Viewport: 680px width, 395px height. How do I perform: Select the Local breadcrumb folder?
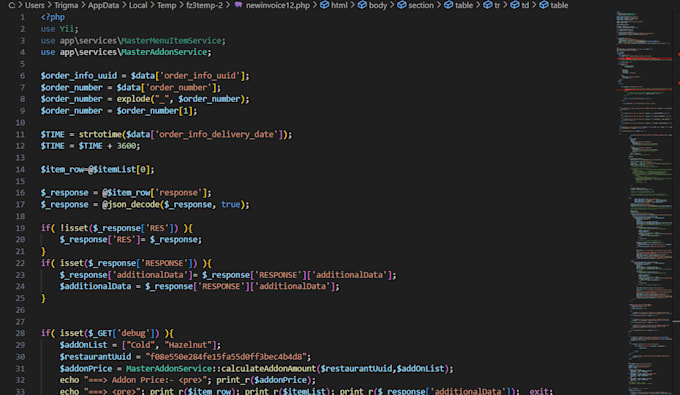coord(138,5)
